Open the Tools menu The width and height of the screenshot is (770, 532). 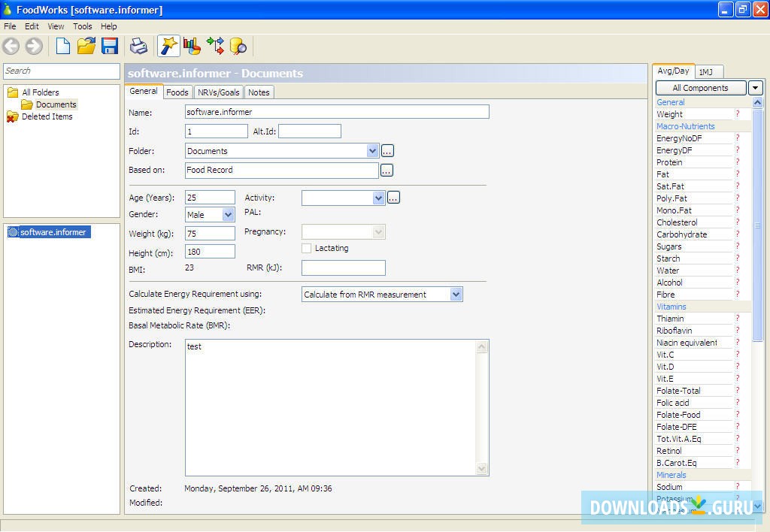83,26
